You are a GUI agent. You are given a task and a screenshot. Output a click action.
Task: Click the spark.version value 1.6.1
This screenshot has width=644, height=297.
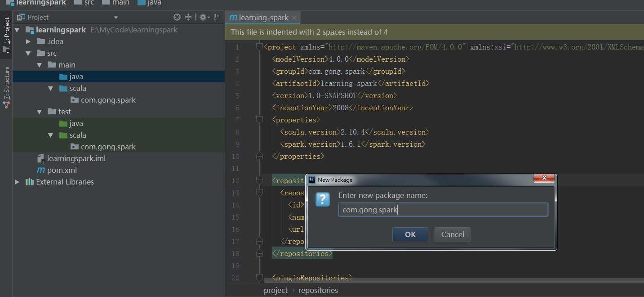pos(351,144)
